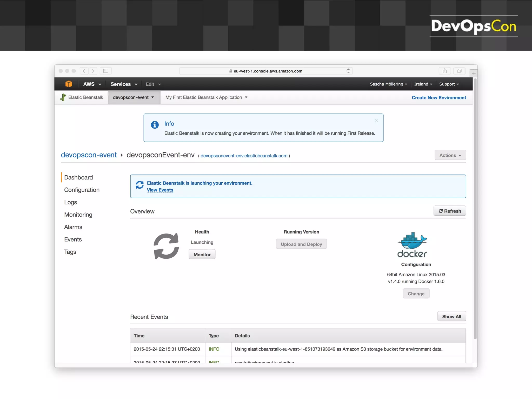Image resolution: width=532 pixels, height=399 pixels.
Task: Click the Safari sidebar toggle icon
Action: click(x=106, y=71)
